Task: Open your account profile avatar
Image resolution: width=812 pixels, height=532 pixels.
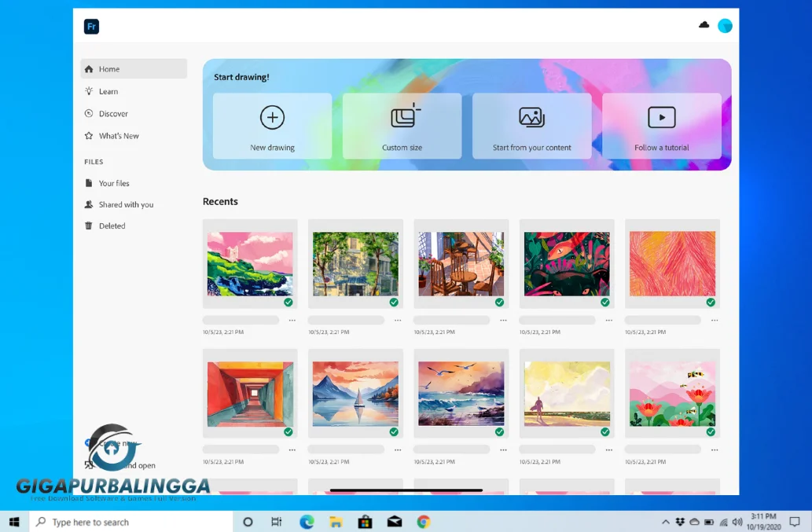Action: coord(724,25)
